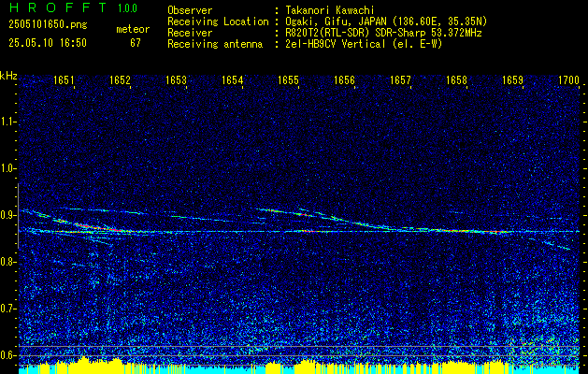This screenshot has width=588, height=374.
Task: Click the 1657 time marker
Action: [x=401, y=79]
